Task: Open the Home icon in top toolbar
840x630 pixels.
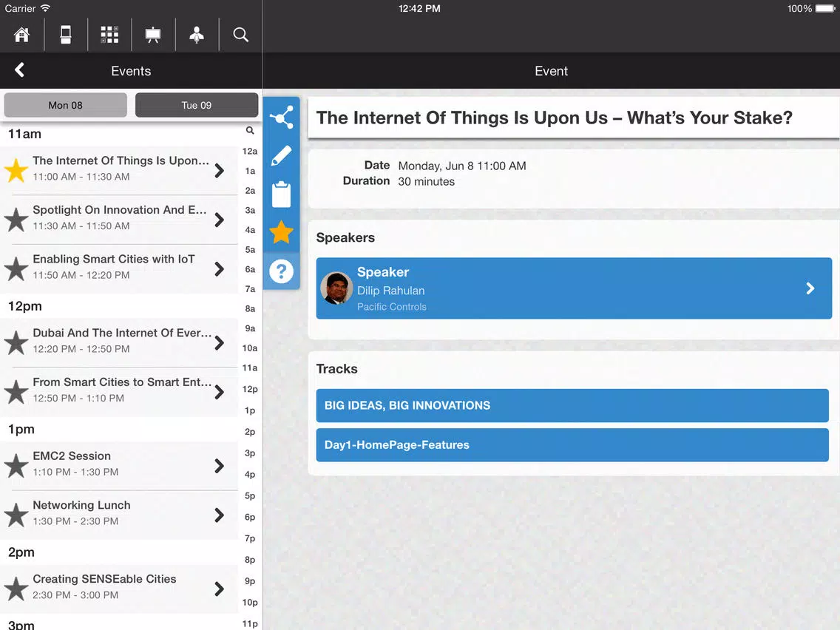Action: [x=22, y=35]
